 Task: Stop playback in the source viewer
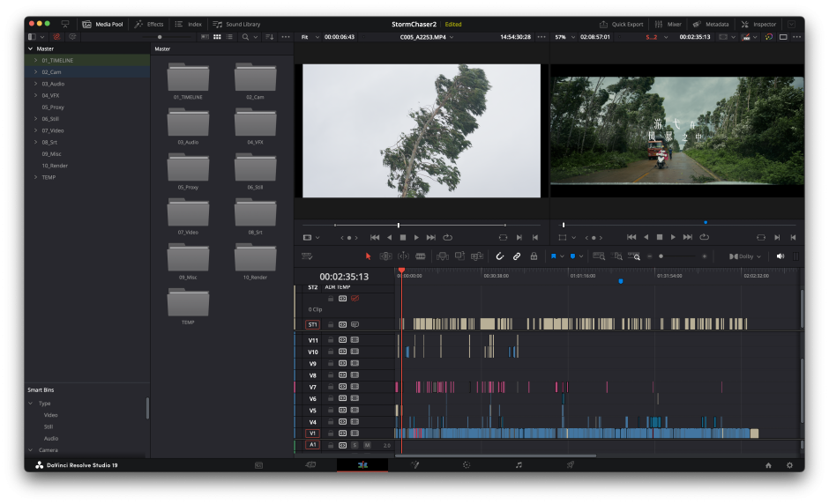click(x=403, y=238)
